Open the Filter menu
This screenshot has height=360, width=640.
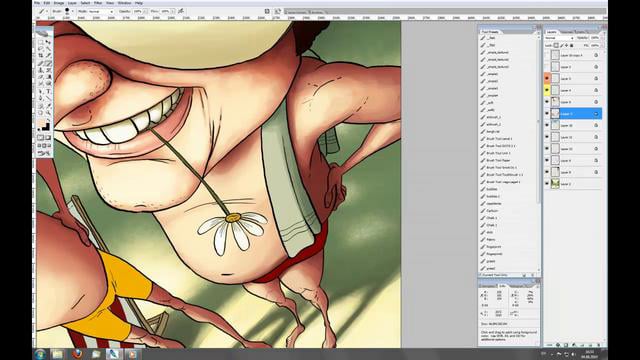(x=98, y=3)
